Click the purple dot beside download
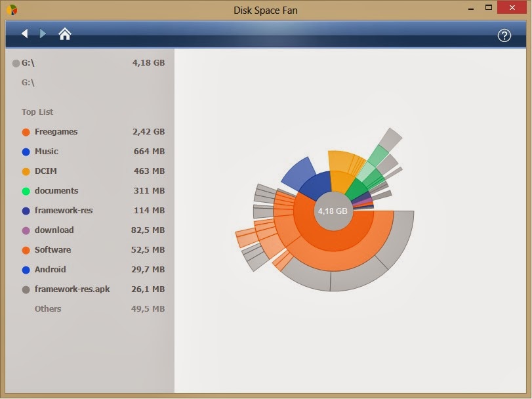Image resolution: width=532 pixels, height=399 pixels. 24,230
